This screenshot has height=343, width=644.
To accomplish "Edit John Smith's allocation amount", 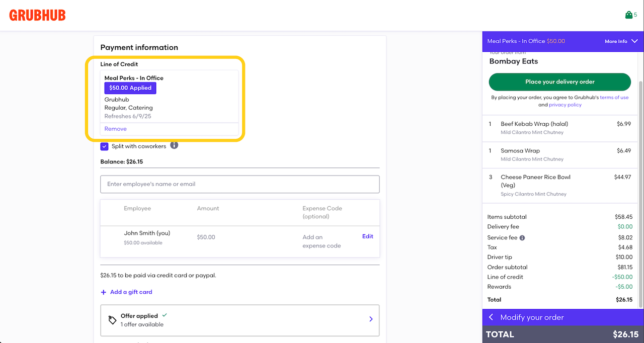I will pos(367,236).
